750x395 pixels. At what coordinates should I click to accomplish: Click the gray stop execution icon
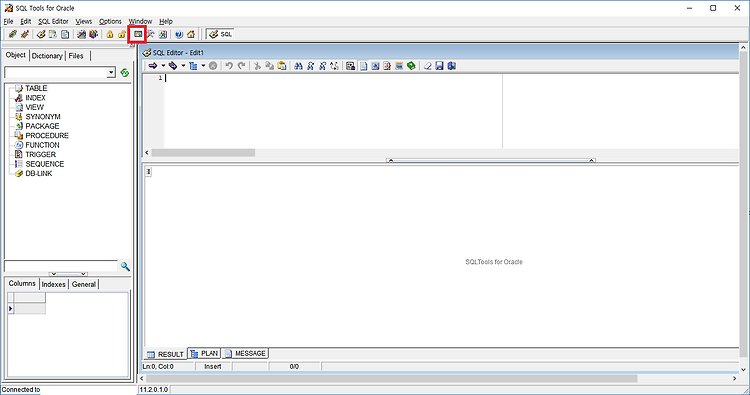point(213,66)
